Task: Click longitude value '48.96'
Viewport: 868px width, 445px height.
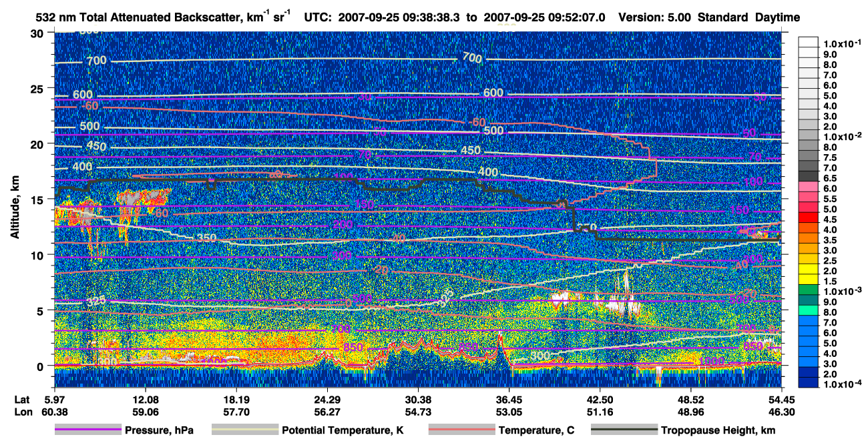Action: point(690,412)
